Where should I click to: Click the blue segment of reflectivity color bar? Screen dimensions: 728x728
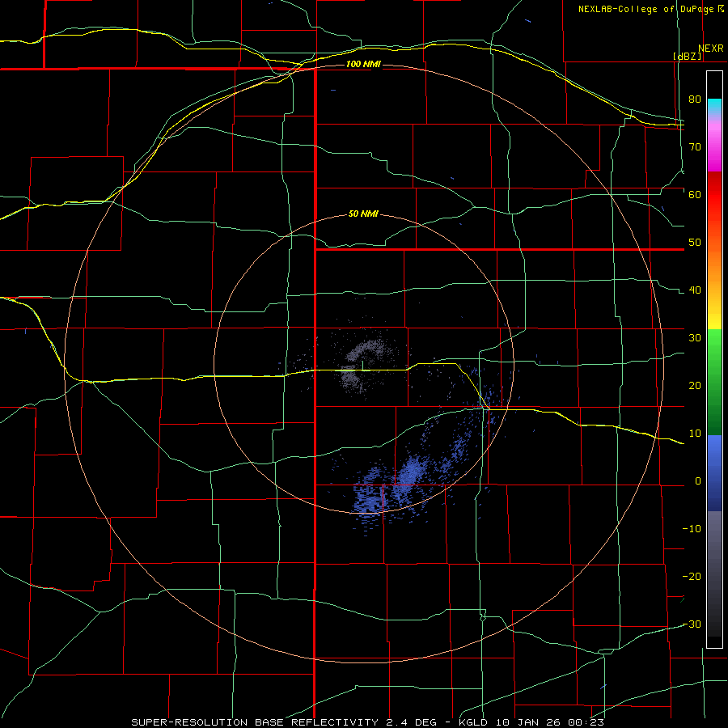(714, 473)
